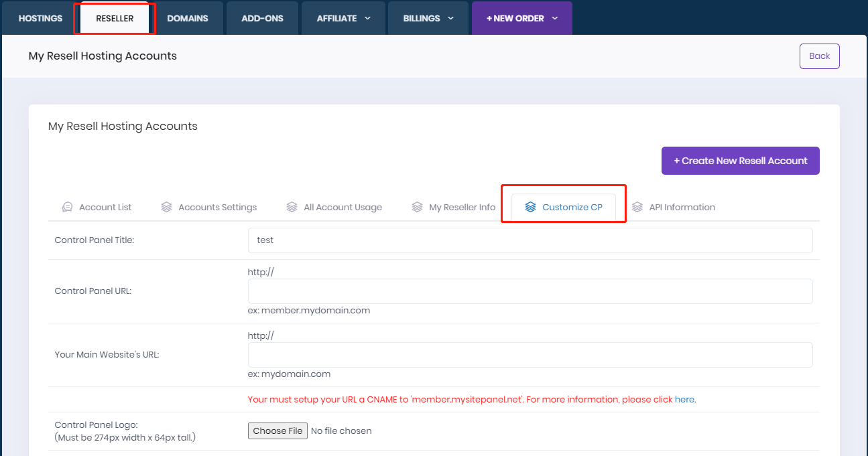This screenshot has width=868, height=456.
Task: Select the Main Website's URL input field
Action: pyautogui.click(x=530, y=355)
